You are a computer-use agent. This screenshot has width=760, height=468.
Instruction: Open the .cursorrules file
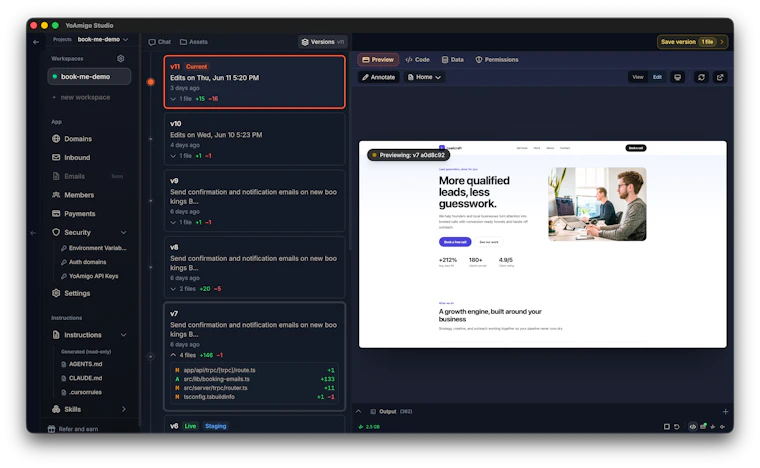pyautogui.click(x=81, y=392)
